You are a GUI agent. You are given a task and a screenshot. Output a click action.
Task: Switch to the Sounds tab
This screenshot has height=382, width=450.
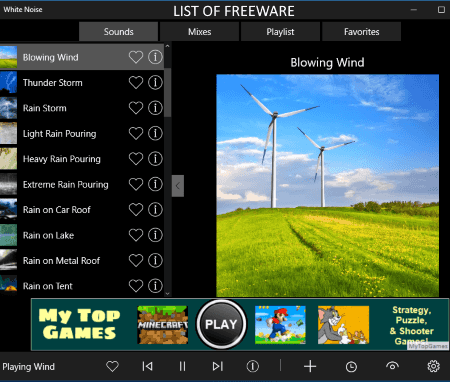(118, 32)
